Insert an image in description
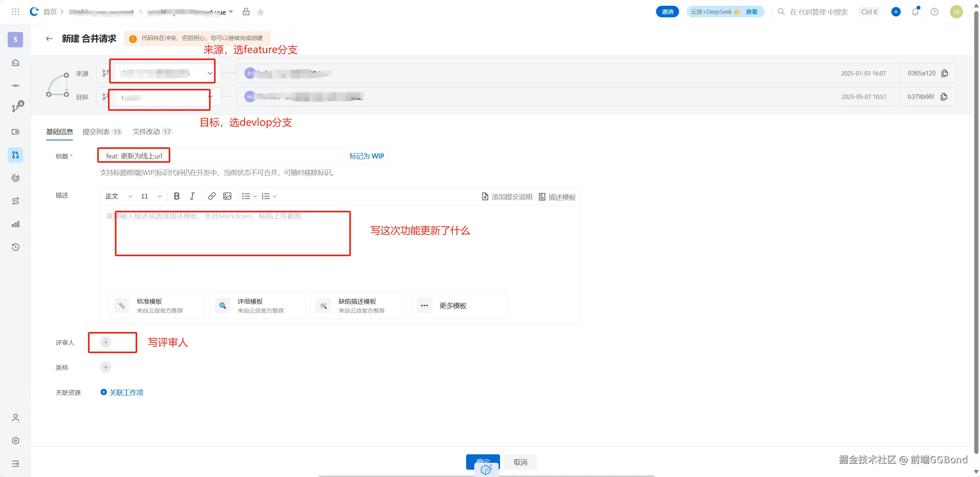 227,196
